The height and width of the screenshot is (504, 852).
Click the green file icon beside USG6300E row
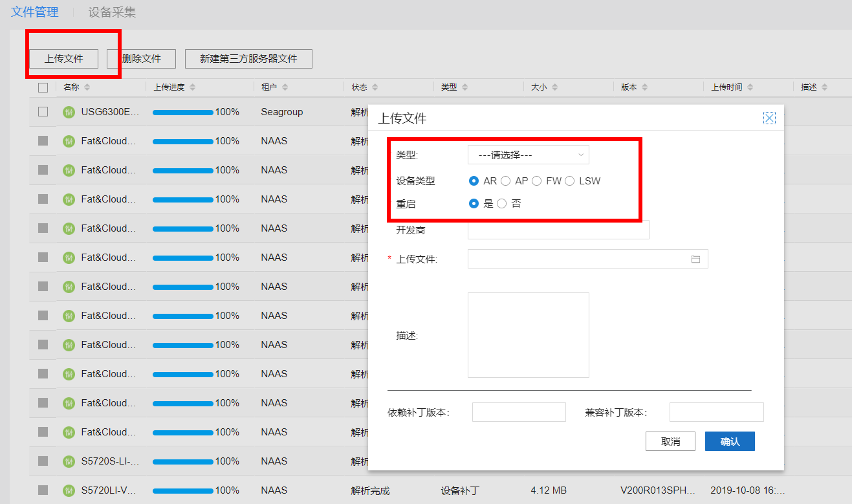(x=69, y=112)
